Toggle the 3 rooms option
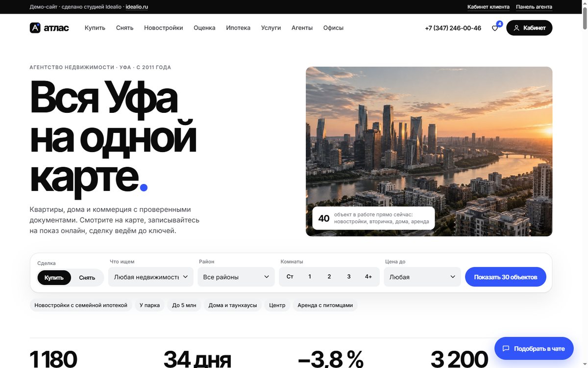The width and height of the screenshot is (588, 368). tap(349, 277)
